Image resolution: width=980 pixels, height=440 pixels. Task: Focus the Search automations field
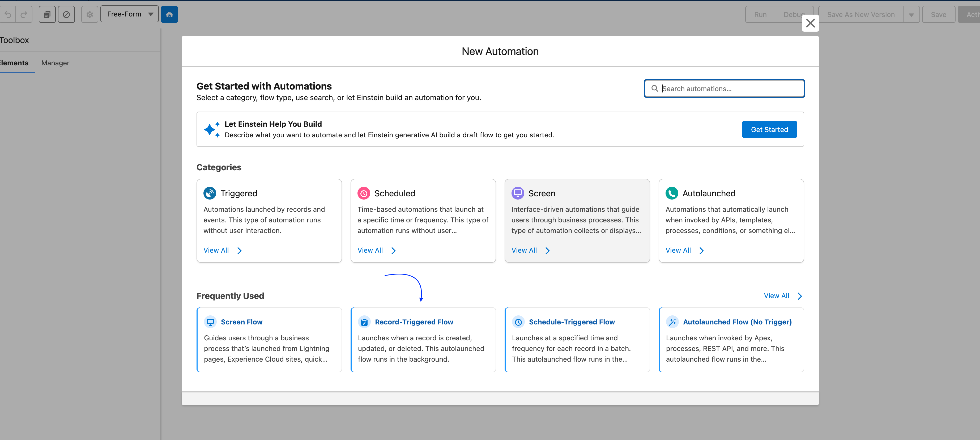pos(724,89)
